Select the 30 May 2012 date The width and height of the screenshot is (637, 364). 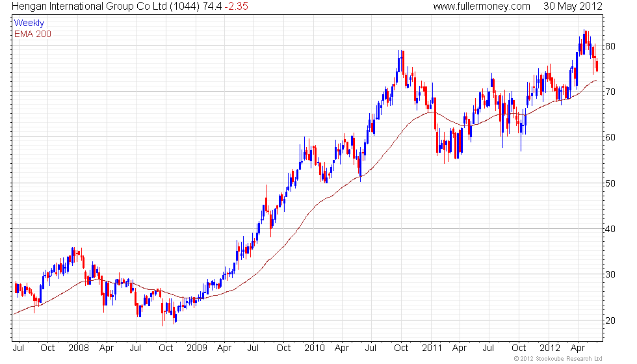coord(573,6)
